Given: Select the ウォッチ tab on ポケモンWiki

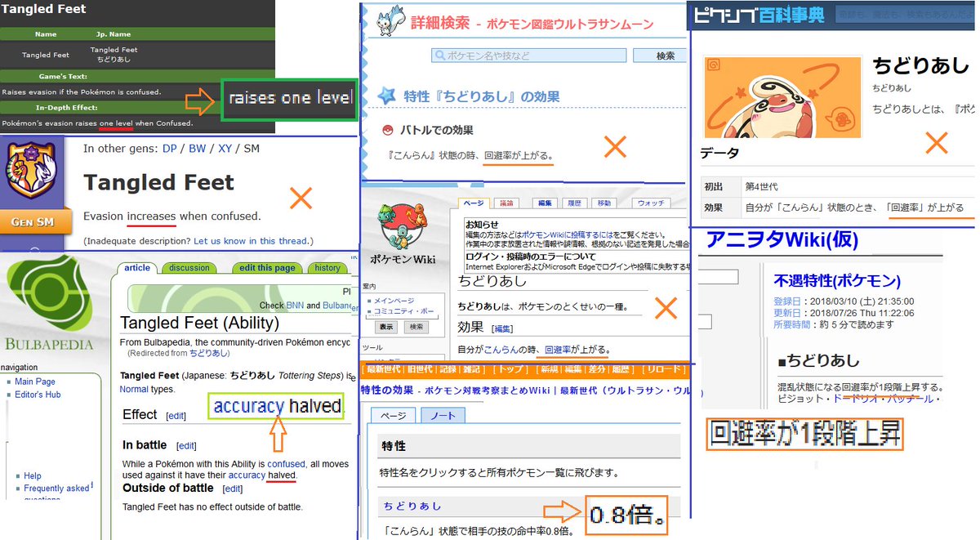Looking at the screenshot, I should 651,203.
